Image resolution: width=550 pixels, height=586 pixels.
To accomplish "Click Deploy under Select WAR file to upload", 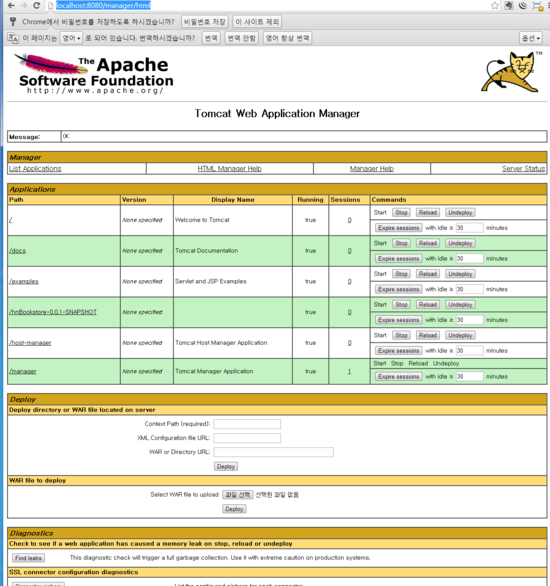I will tap(234, 509).
